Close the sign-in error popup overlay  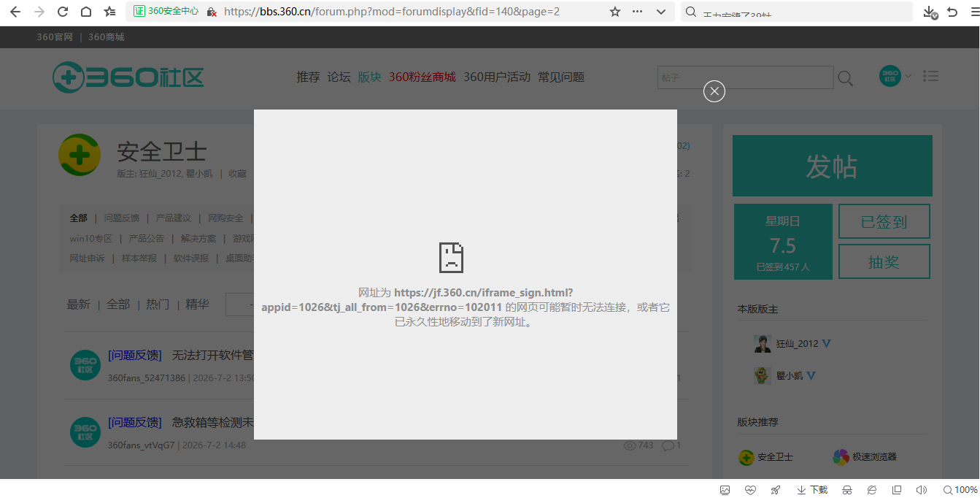coord(714,91)
